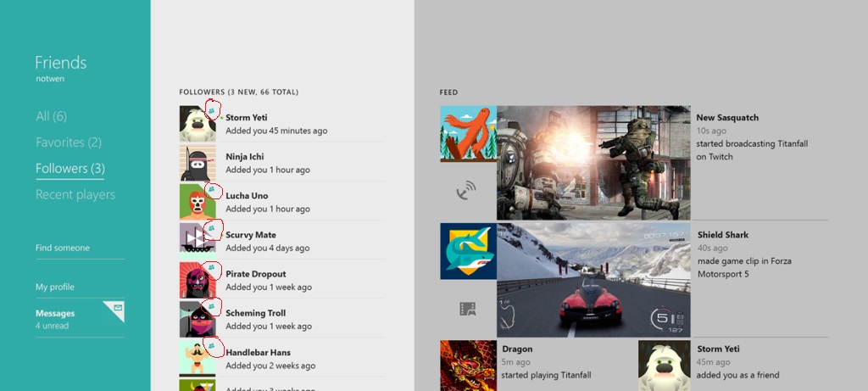The width and height of the screenshot is (868, 391).
Task: Select the Scurvy Mate name
Action: pyautogui.click(x=251, y=235)
